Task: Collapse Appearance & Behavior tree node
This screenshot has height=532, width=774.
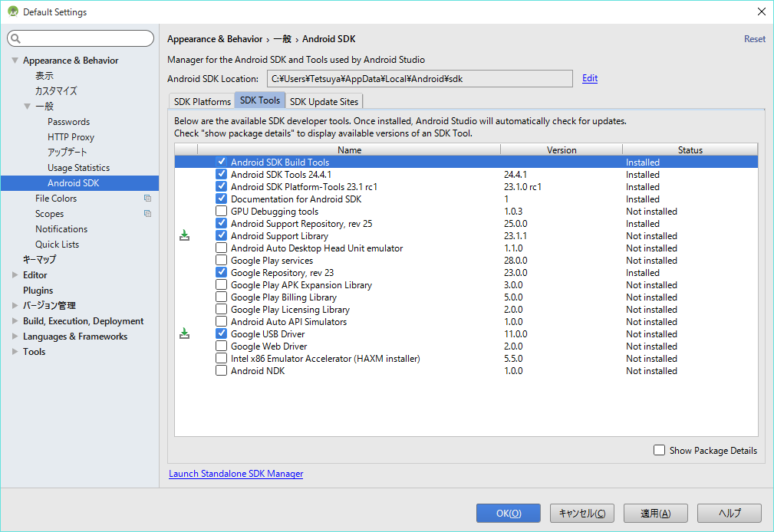Action: point(15,61)
